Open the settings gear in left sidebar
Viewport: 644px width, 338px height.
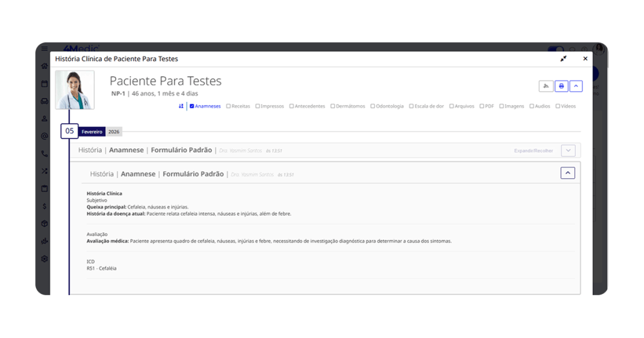pyautogui.click(x=45, y=259)
